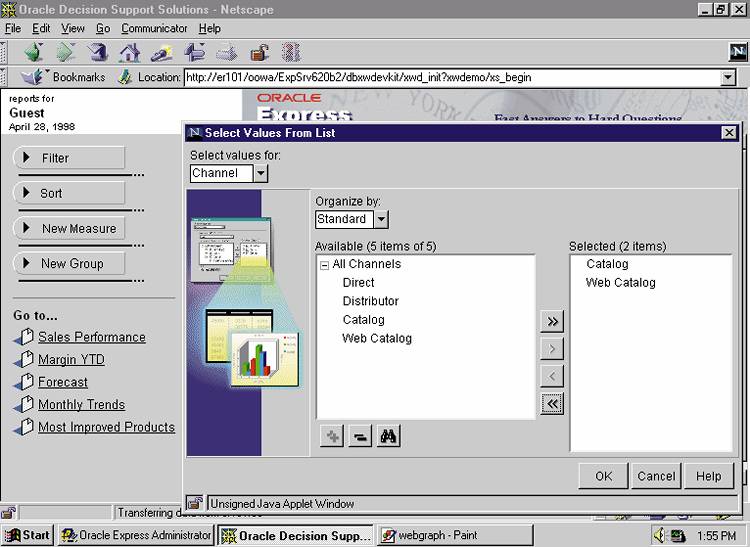Open the Help menu in menu bar
The image size is (750, 547).
click(x=210, y=28)
